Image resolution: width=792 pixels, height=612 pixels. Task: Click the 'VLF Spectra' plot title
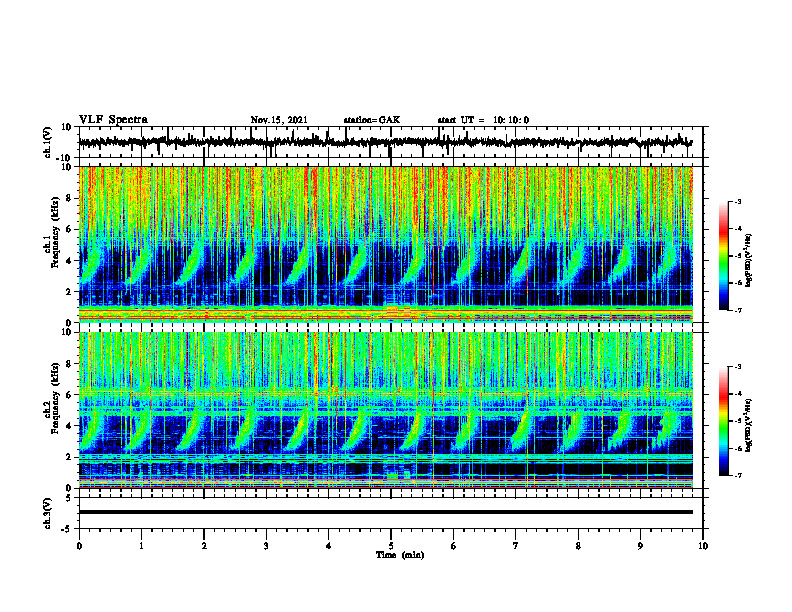point(113,120)
